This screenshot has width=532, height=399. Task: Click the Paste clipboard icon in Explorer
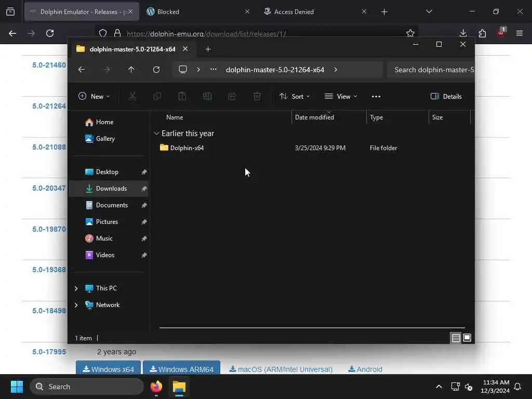[x=182, y=96]
